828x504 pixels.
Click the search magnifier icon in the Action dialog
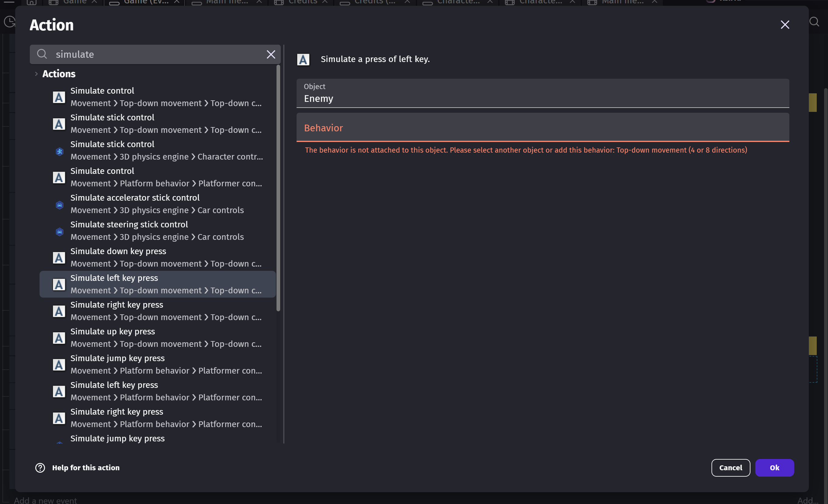point(42,54)
